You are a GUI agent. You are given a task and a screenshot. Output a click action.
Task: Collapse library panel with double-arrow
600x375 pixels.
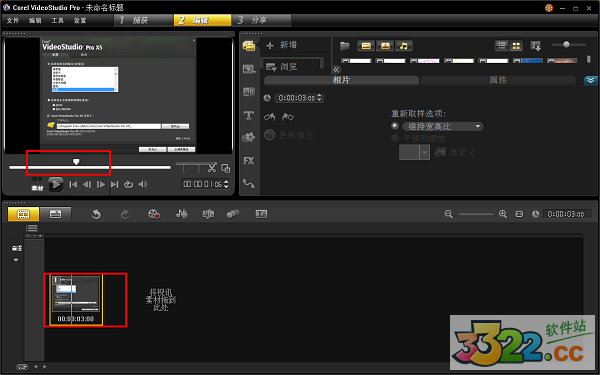coord(336,69)
